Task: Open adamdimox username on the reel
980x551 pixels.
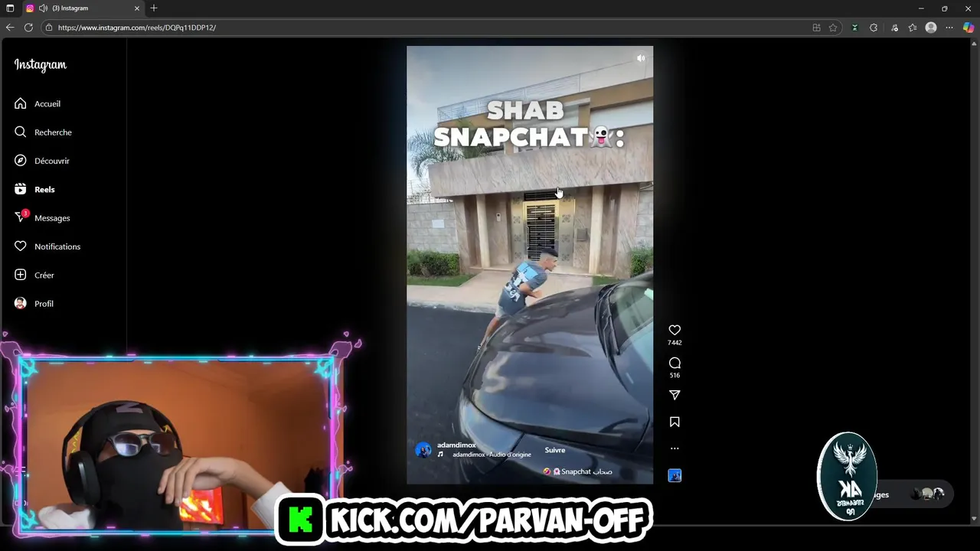Action: pos(456,445)
